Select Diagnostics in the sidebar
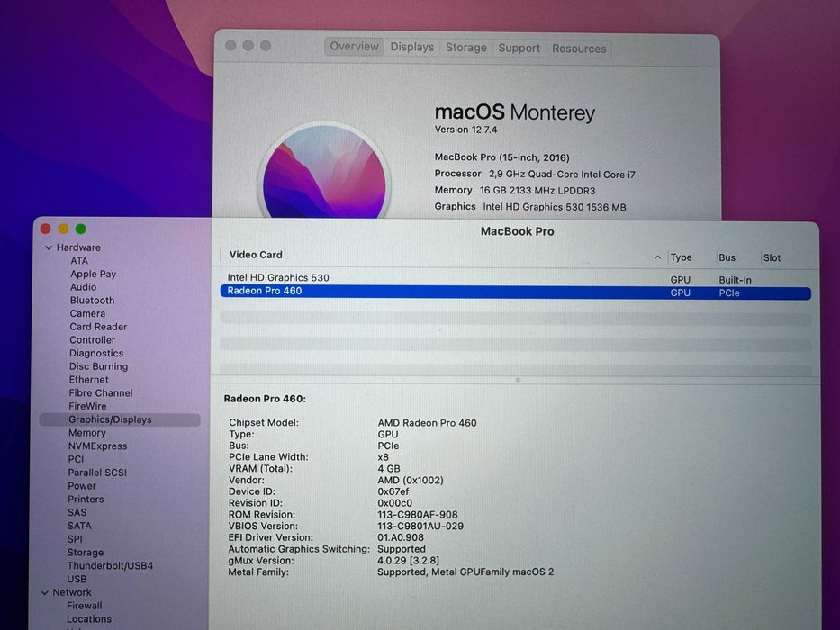The height and width of the screenshot is (630, 840). coord(96,354)
